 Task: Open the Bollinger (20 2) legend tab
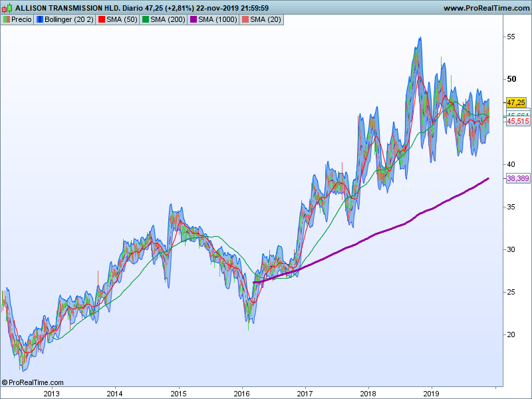[65, 20]
